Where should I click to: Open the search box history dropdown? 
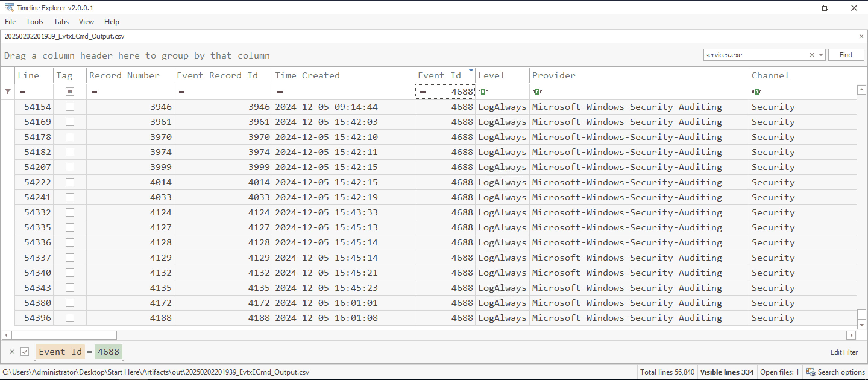(x=821, y=55)
